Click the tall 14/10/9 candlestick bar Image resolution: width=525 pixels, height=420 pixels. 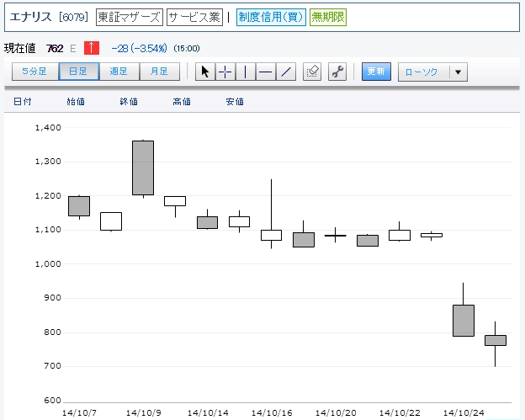tap(143, 167)
